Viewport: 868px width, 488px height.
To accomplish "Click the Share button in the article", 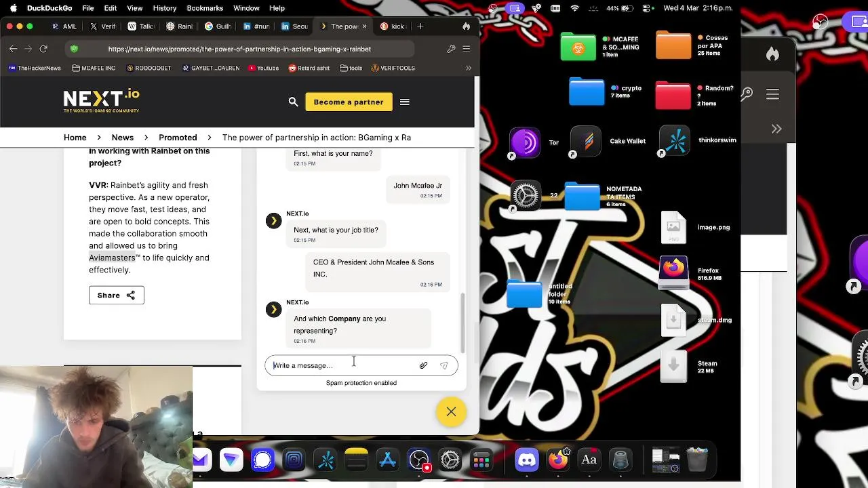I will tap(116, 295).
